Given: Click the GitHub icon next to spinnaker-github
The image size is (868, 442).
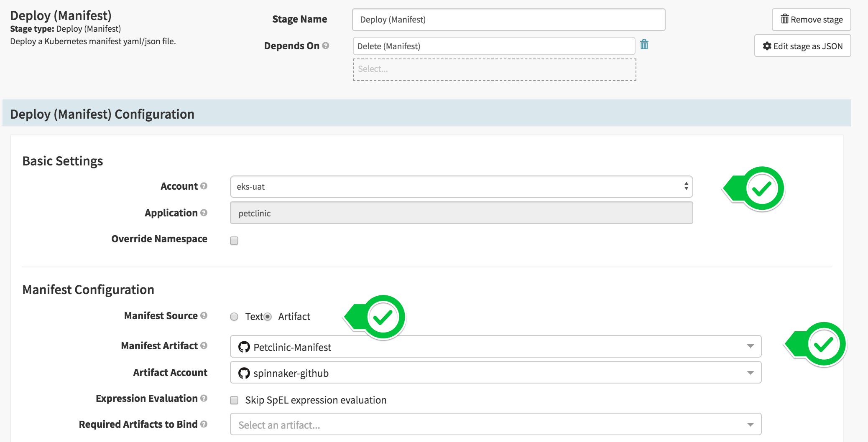Looking at the screenshot, I should [x=244, y=373].
